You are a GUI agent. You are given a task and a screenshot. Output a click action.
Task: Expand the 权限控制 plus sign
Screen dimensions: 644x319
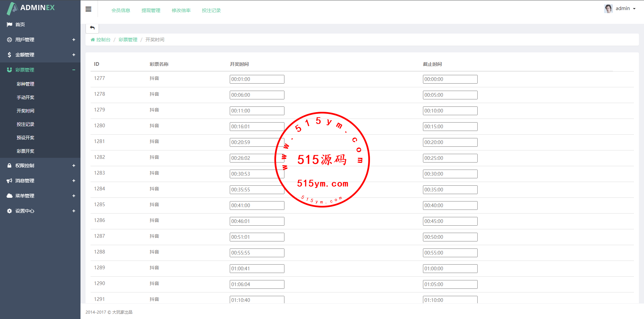pyautogui.click(x=73, y=166)
